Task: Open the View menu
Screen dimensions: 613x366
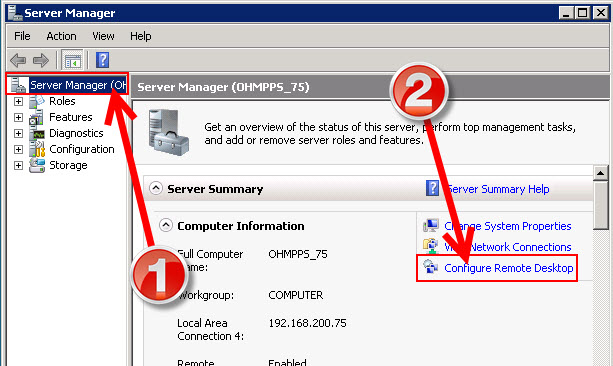Action: tap(103, 36)
